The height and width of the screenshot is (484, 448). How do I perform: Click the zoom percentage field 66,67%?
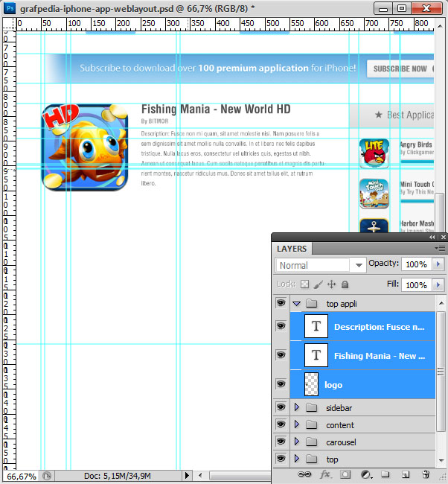coord(21,476)
